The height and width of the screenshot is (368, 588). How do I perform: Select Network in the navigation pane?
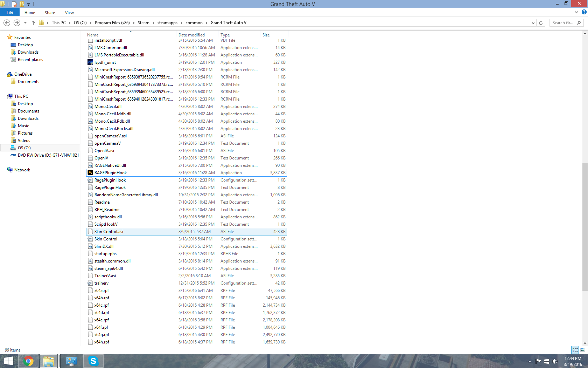click(x=22, y=170)
